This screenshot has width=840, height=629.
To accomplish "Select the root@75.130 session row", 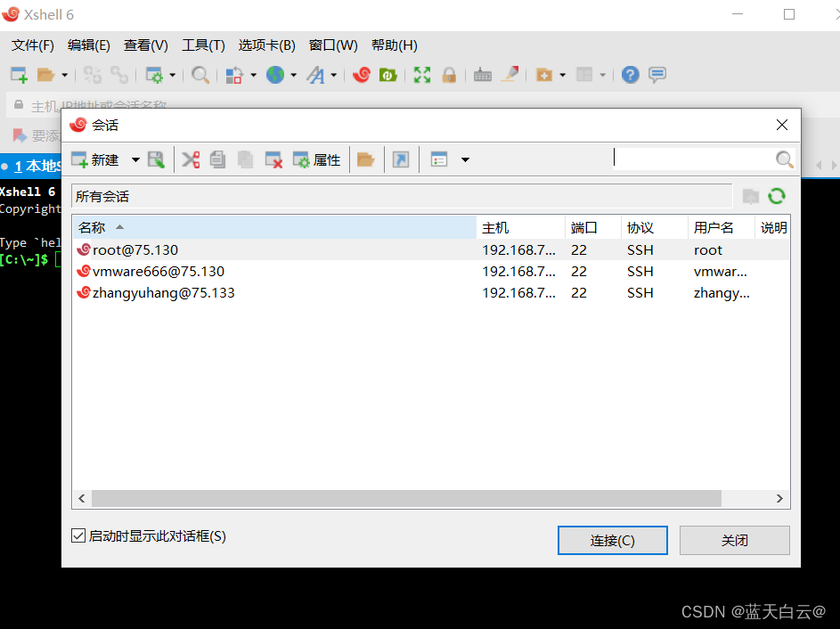I will (x=431, y=249).
